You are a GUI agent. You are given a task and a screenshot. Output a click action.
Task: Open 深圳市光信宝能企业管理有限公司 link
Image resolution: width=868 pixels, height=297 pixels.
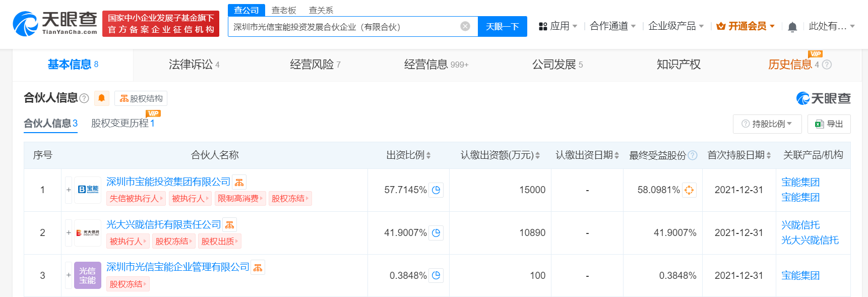tap(178, 267)
